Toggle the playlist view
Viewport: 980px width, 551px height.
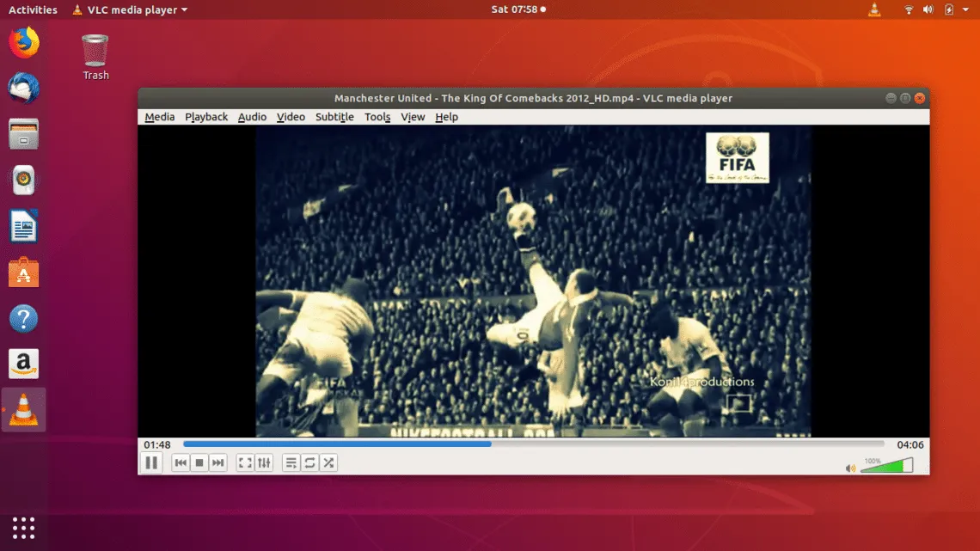pyautogui.click(x=291, y=463)
